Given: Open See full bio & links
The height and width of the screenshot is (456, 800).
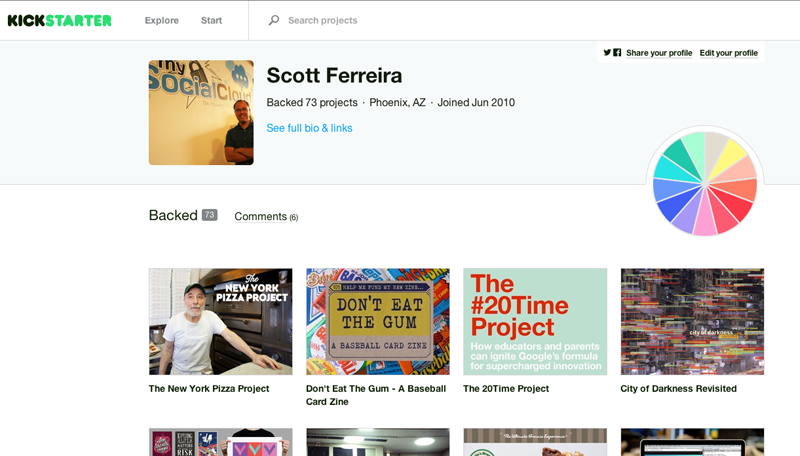Looking at the screenshot, I should (x=309, y=128).
